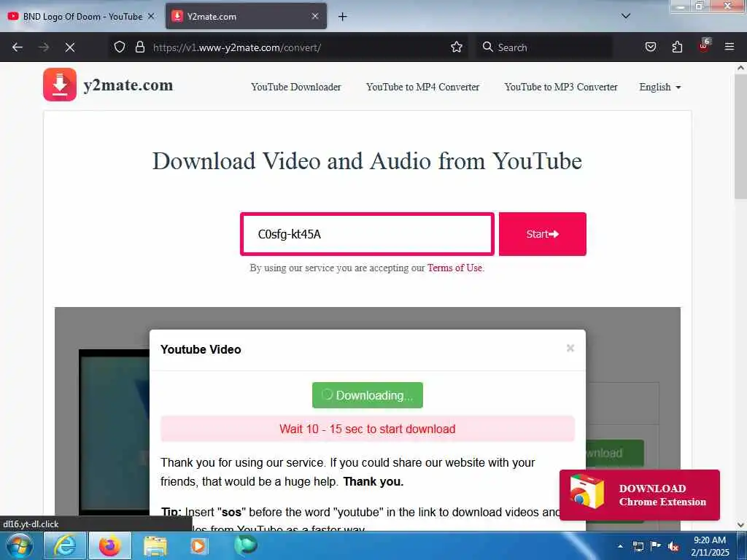
Task: Open the tracking protection shield icon
Action: pos(120,47)
